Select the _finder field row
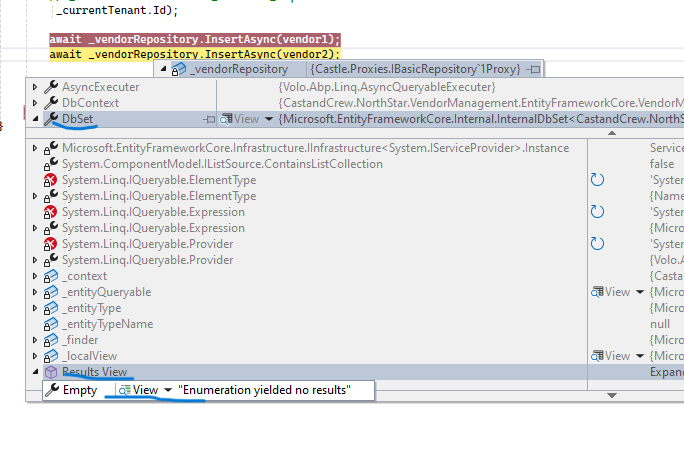The image size is (684, 449). tap(84, 340)
